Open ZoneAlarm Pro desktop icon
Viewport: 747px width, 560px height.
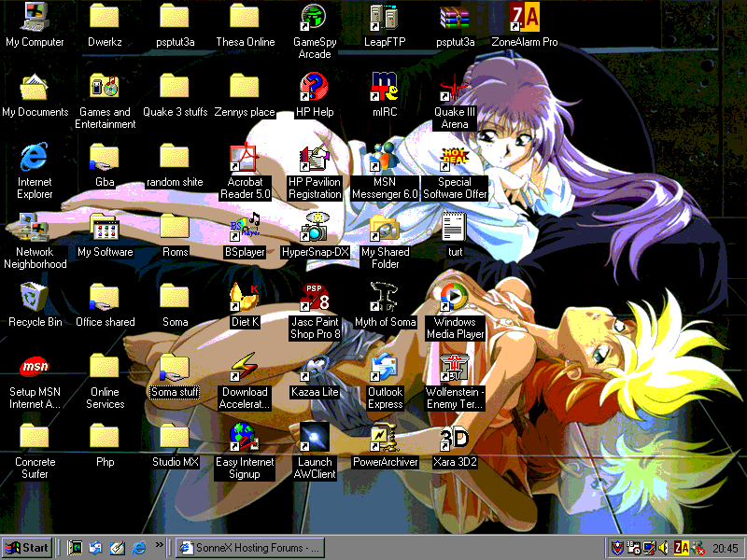524,19
